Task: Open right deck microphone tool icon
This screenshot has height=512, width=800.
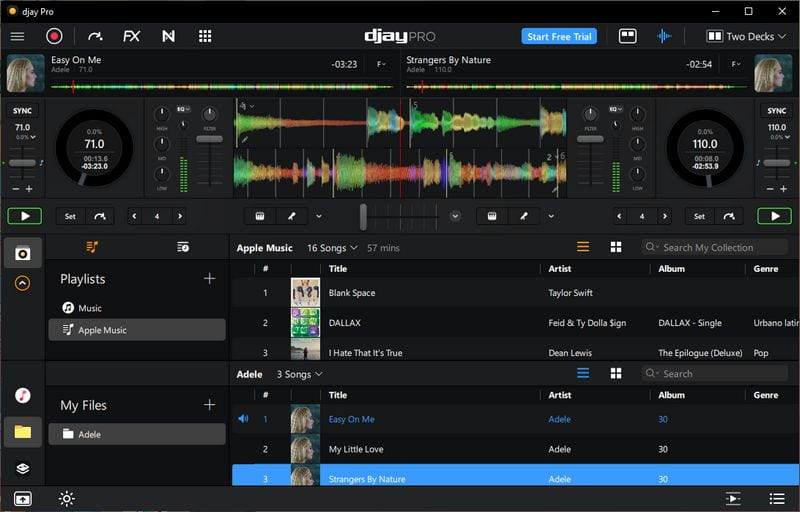Action: pyautogui.click(x=524, y=216)
